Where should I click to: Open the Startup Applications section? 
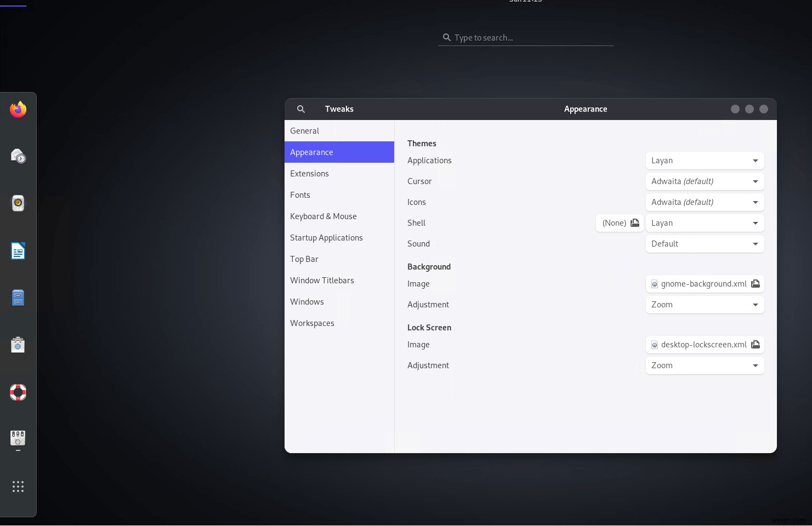point(326,237)
